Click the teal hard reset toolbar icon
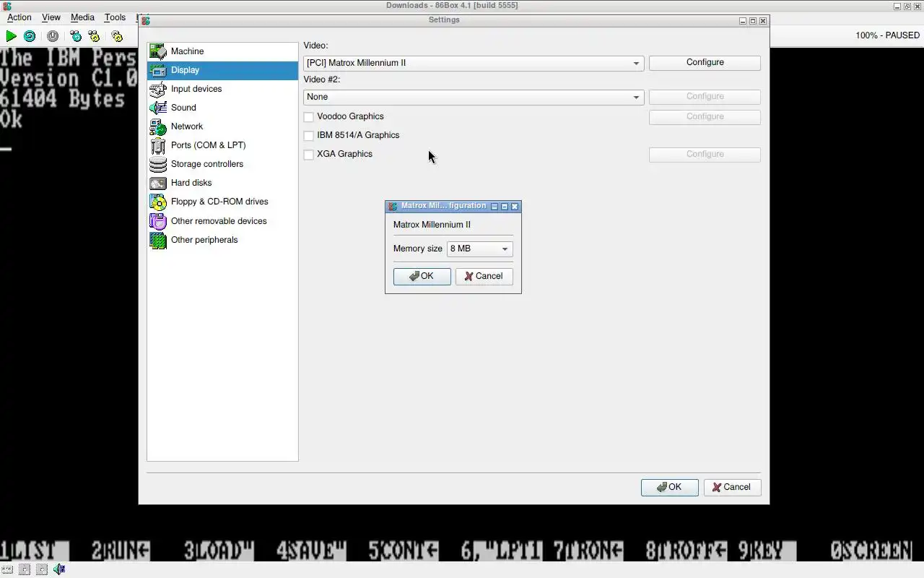 (30, 36)
